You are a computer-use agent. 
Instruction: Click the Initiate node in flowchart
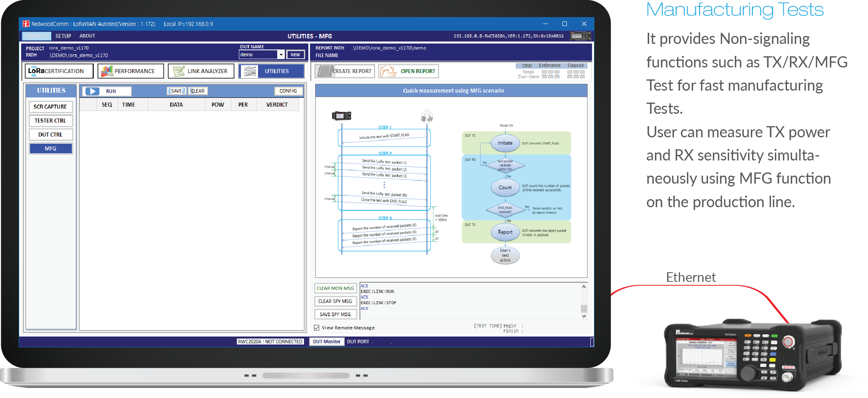click(505, 143)
